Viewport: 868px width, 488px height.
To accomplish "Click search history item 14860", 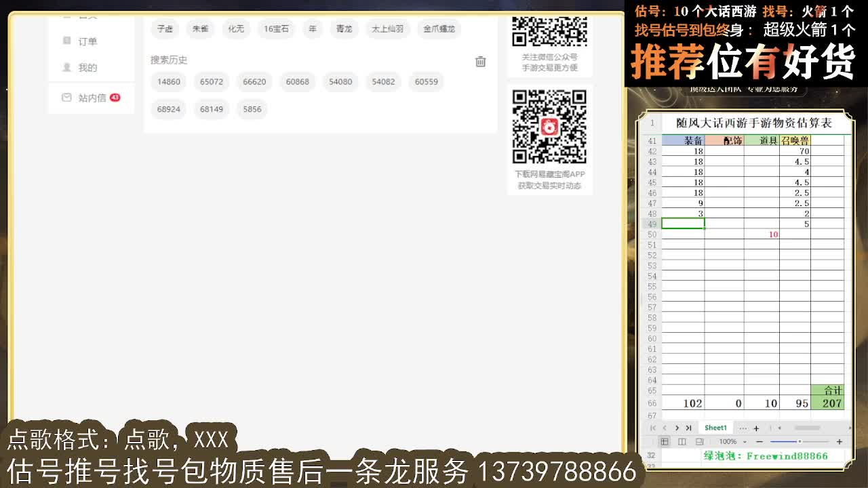I will [168, 81].
